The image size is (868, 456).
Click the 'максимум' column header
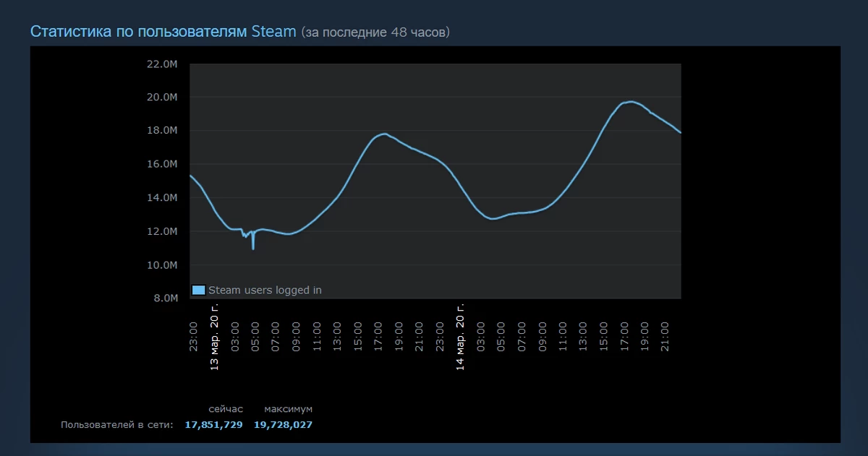[289, 409]
